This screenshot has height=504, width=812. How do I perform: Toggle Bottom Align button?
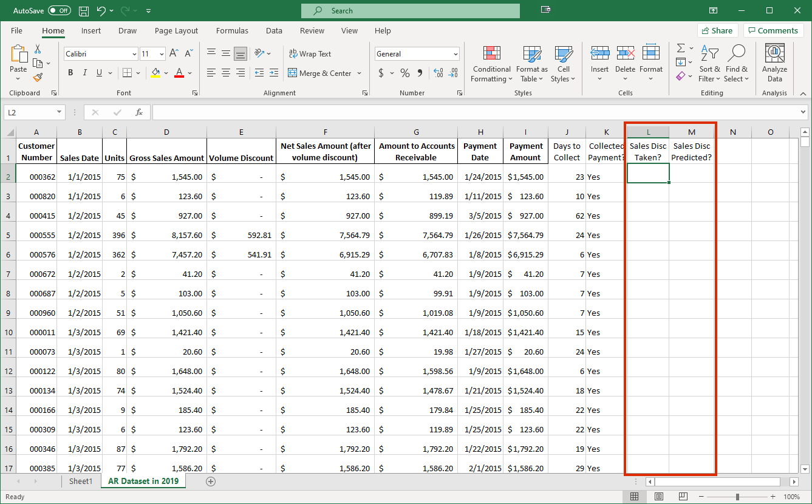pos(241,53)
